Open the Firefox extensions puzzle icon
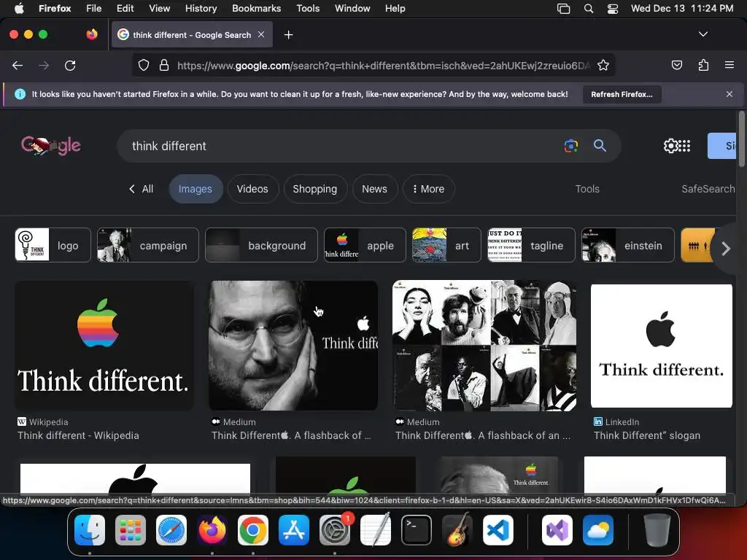The width and height of the screenshot is (747, 560). tap(703, 65)
